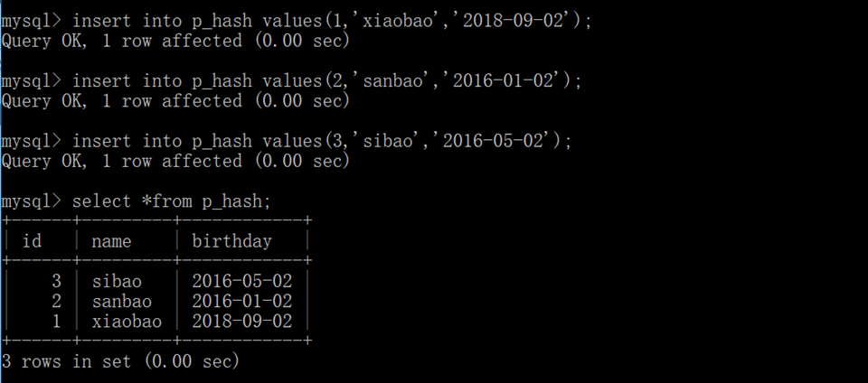Click the 'xiaobao' name cell in the table
868x383 pixels.
pos(127,321)
